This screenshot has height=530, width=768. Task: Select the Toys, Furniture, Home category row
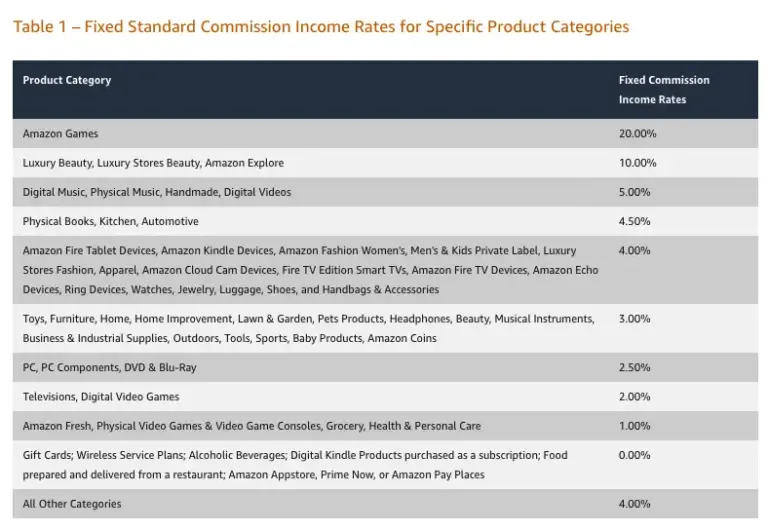point(308,328)
